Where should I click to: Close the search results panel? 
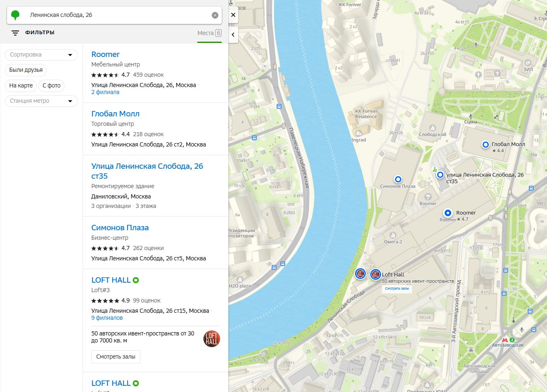point(233,15)
